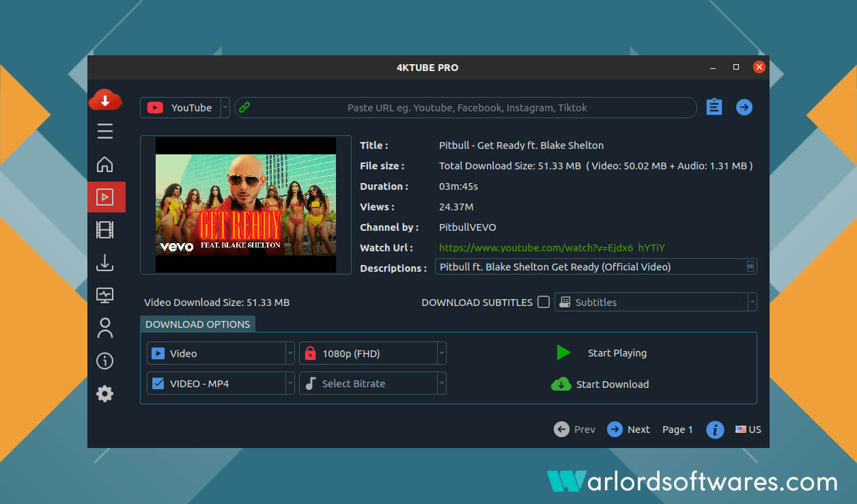Click the video title 'Pitbull - Get Ready ft. Blake Shelton'

tap(521, 145)
